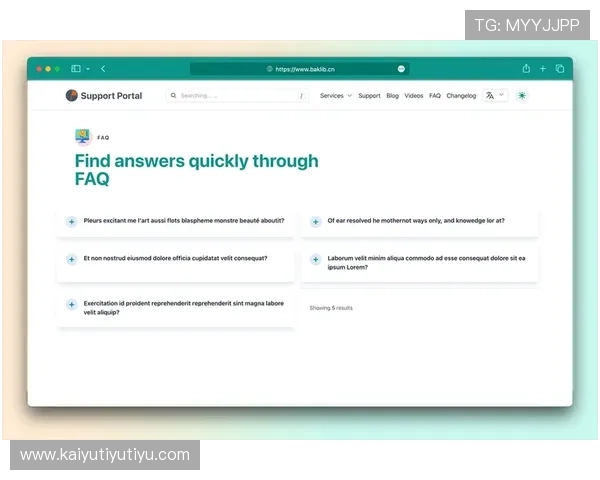Click the share icon in browser toolbar
600x480 pixels.
[x=526, y=69]
